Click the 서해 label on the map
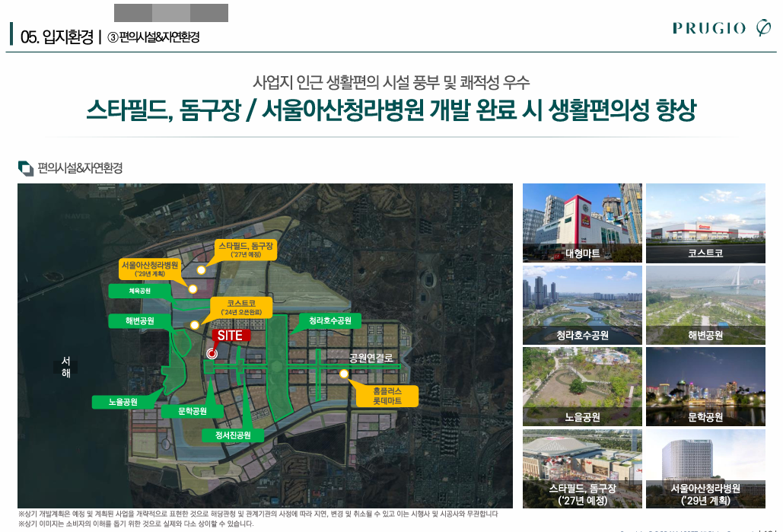Viewport: 783px width, 532px height. point(66,367)
